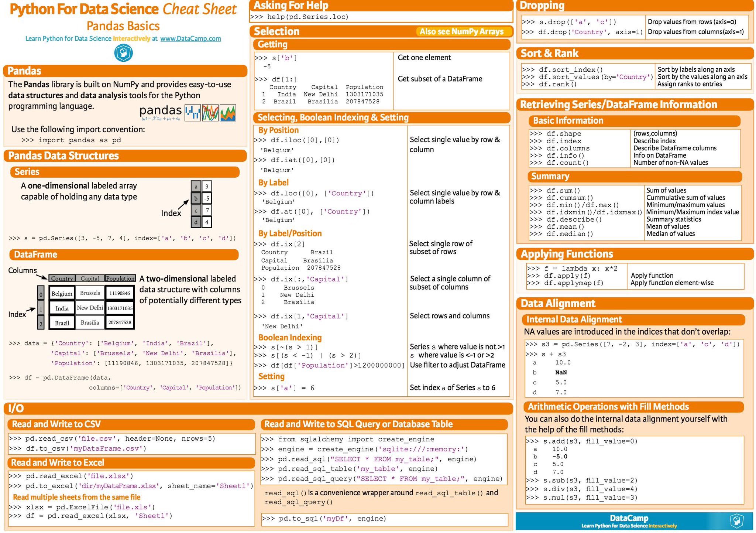Image resolution: width=756 pixels, height=533 pixels.
Task: Click the pandas area chart thumbnail icon
Action: click(228, 113)
